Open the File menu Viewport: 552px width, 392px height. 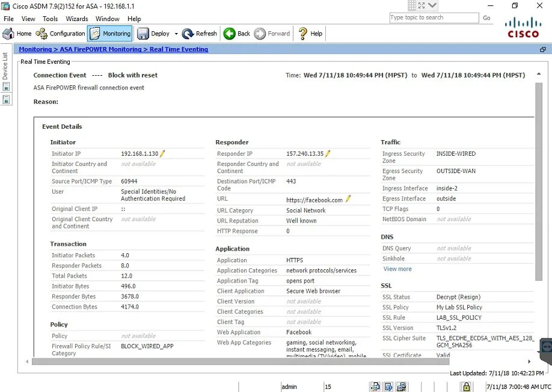[x=8, y=19]
